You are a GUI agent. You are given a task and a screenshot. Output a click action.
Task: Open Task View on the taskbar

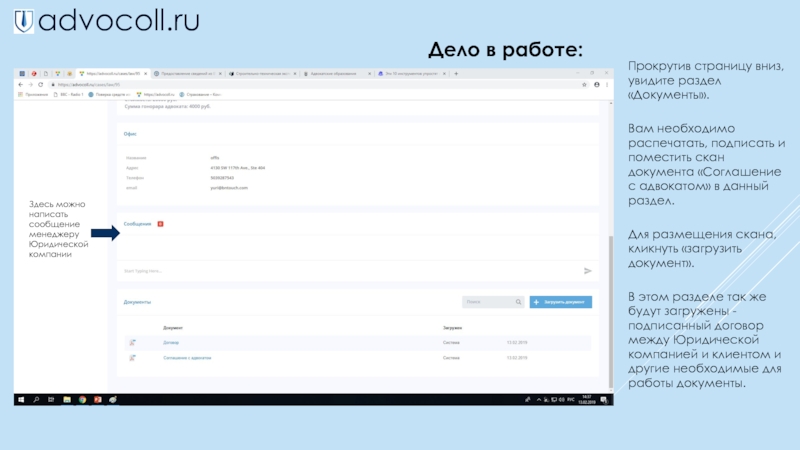point(51,400)
